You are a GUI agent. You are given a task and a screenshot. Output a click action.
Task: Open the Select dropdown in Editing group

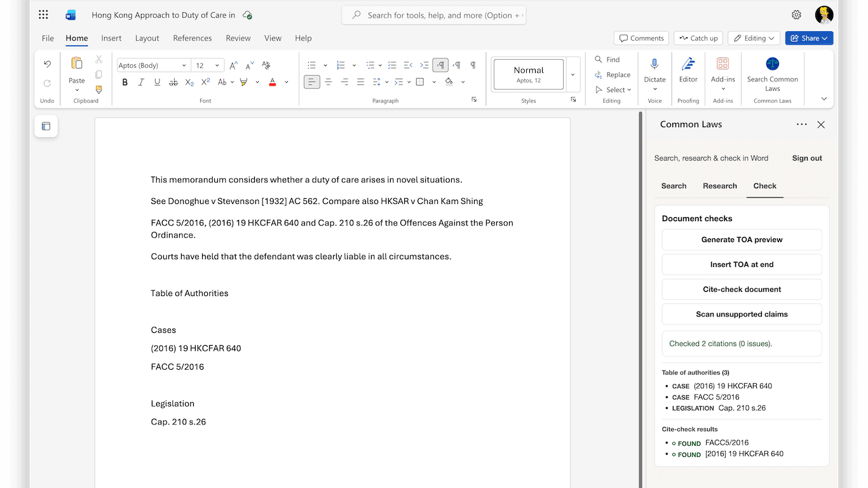(x=613, y=90)
